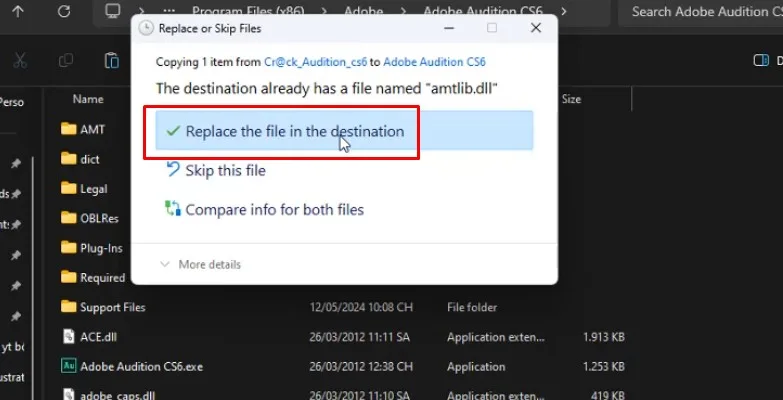Expand More details in the dialog
This screenshot has height=400, width=783.
(x=209, y=264)
